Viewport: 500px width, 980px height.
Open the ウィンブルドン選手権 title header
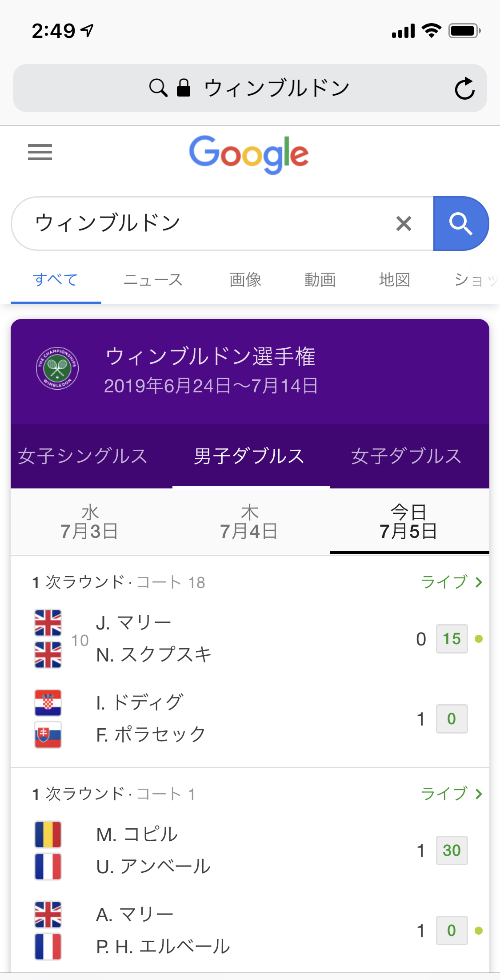pos(210,357)
